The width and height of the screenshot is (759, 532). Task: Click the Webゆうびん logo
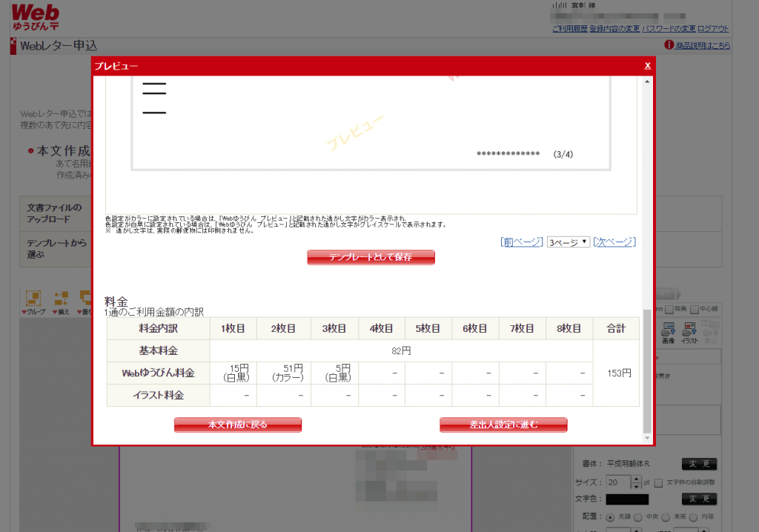tap(36, 18)
